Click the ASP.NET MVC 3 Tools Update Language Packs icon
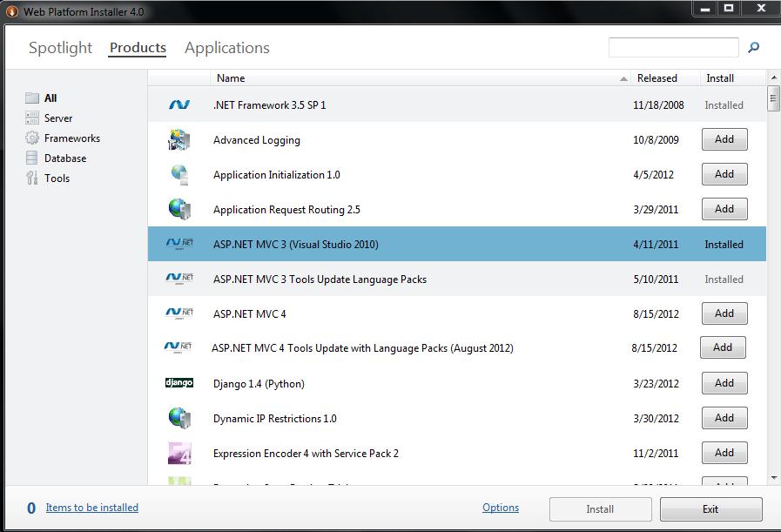Screen dimensions: 781x532 click(x=179, y=279)
